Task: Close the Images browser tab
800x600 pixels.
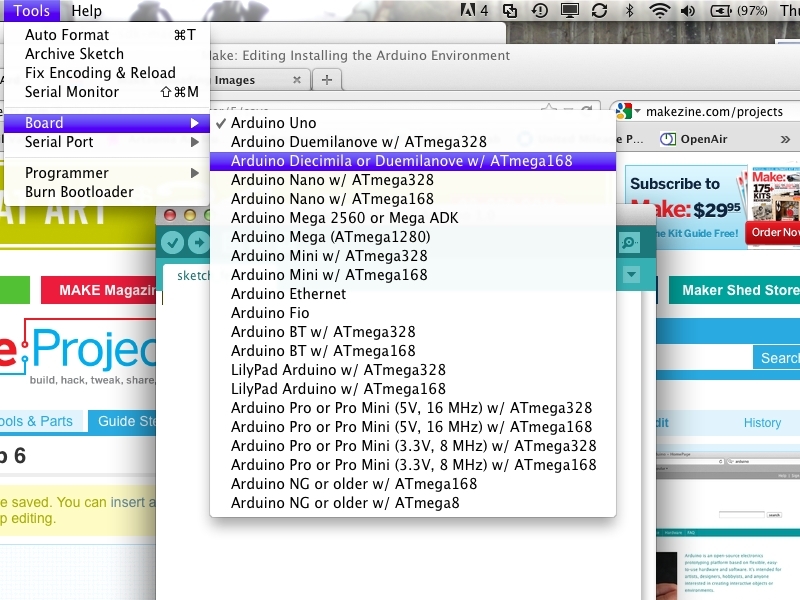Action: [x=297, y=80]
